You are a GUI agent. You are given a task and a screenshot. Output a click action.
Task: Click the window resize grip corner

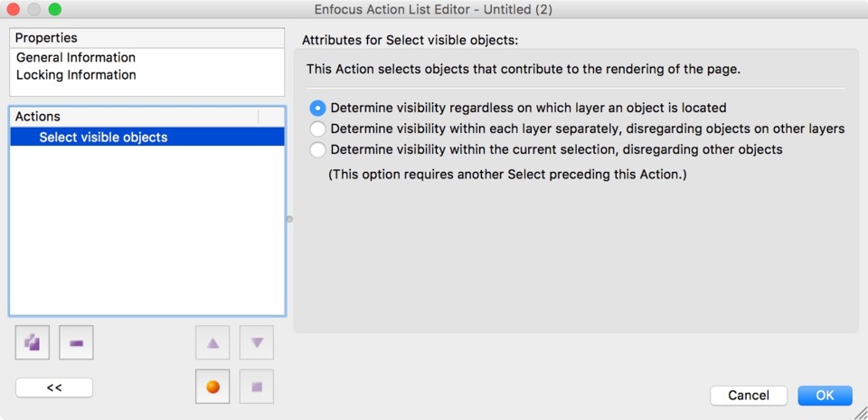point(860,413)
